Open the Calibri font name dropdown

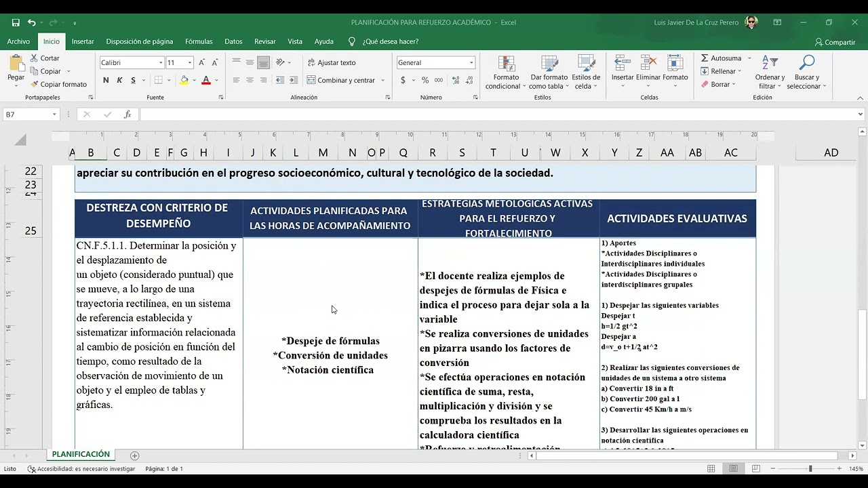pos(161,62)
